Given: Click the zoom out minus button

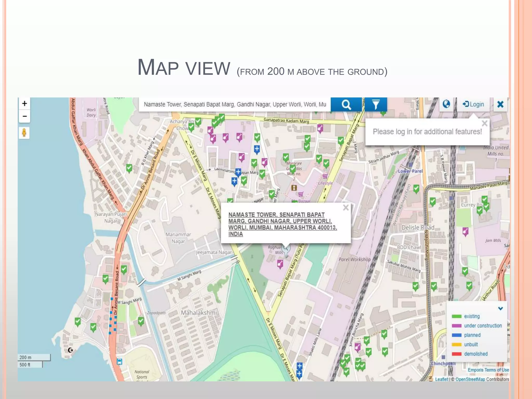Looking at the screenshot, I should click(x=24, y=116).
